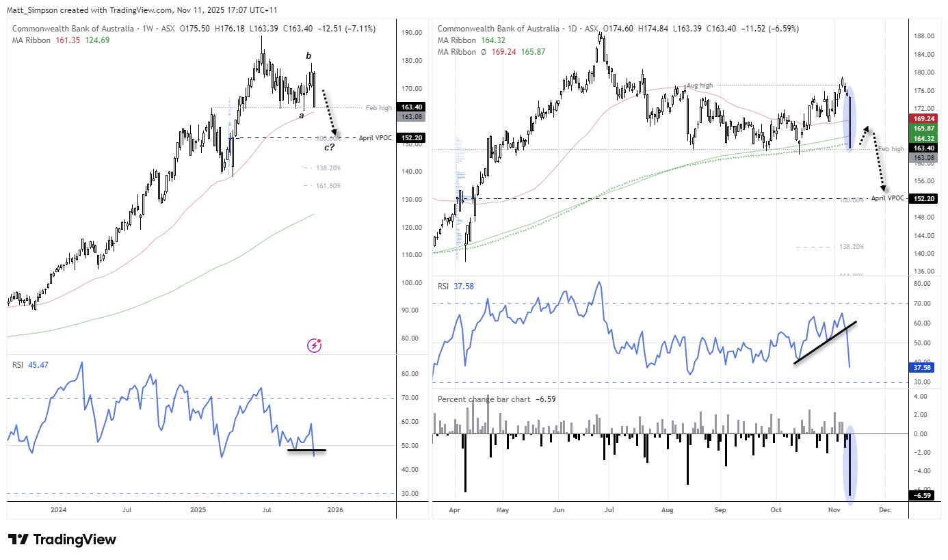Select the Nov label on the date axis
The height and width of the screenshot is (560, 948).
coord(833,510)
